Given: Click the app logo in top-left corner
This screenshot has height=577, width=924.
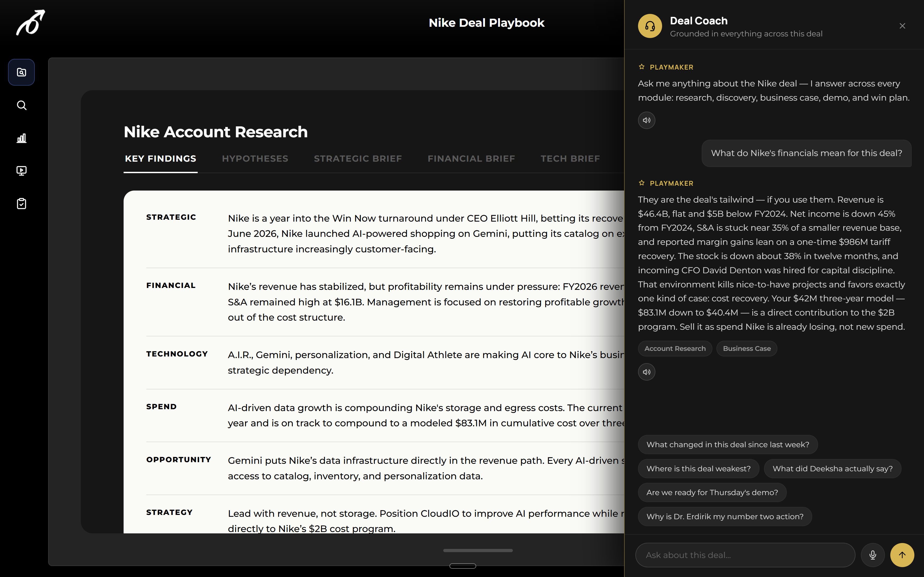Looking at the screenshot, I should point(30,22).
